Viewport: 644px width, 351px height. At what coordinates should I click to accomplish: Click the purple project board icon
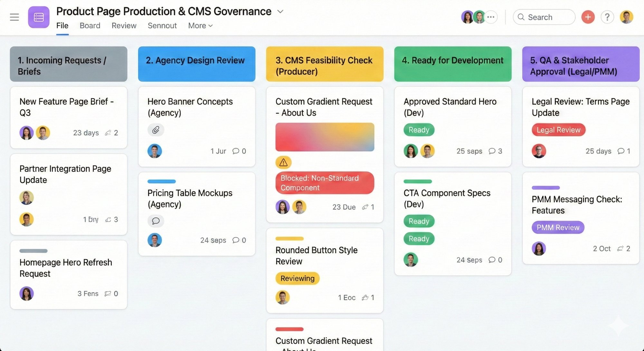click(x=39, y=17)
